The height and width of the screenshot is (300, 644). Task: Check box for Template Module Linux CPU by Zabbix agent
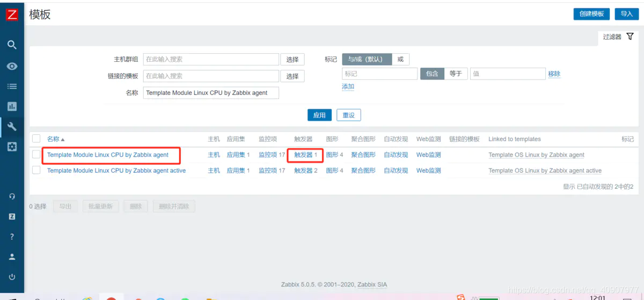36,155
